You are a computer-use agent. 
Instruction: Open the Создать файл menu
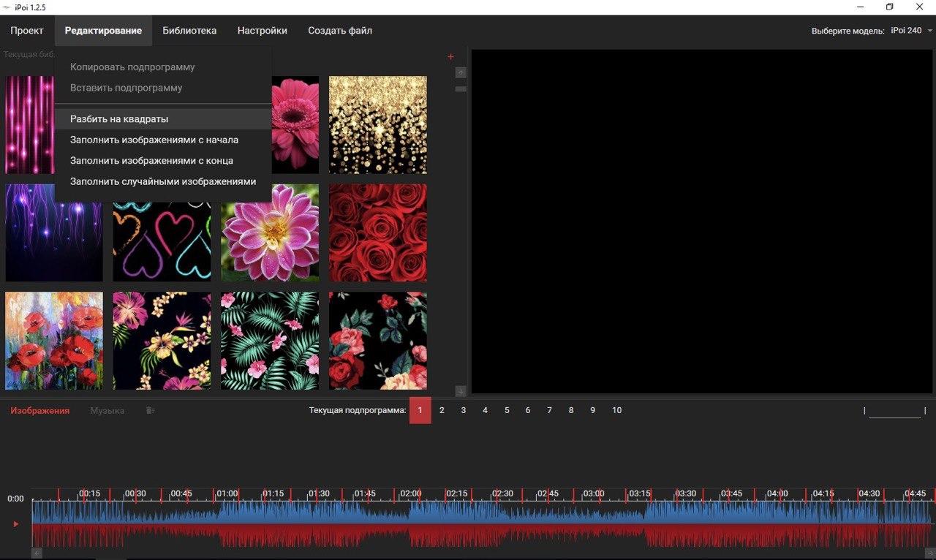pyautogui.click(x=340, y=31)
